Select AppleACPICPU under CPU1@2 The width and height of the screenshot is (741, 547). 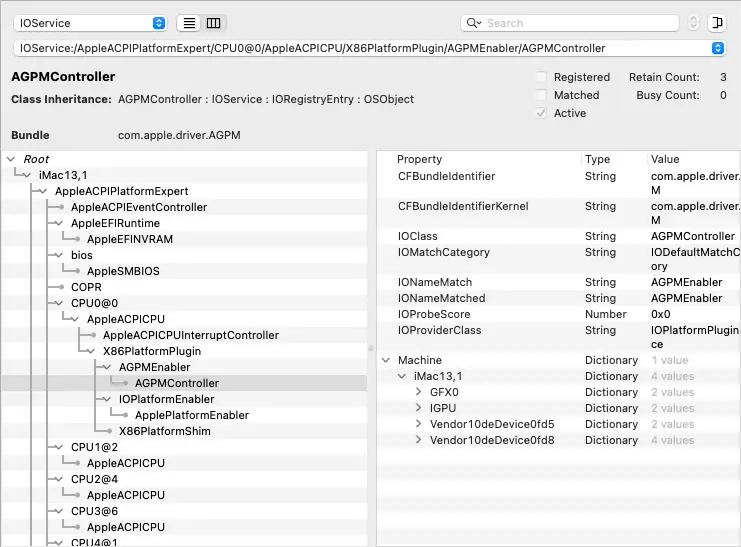click(126, 463)
